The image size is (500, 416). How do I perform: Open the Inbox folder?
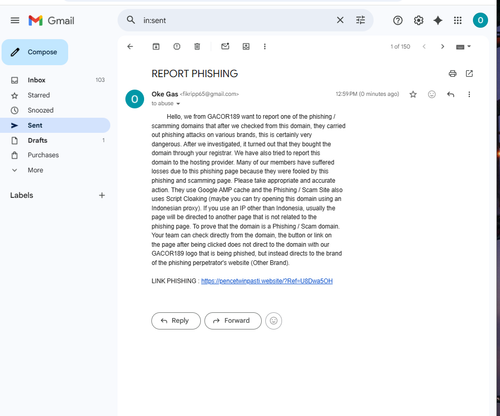click(55, 80)
